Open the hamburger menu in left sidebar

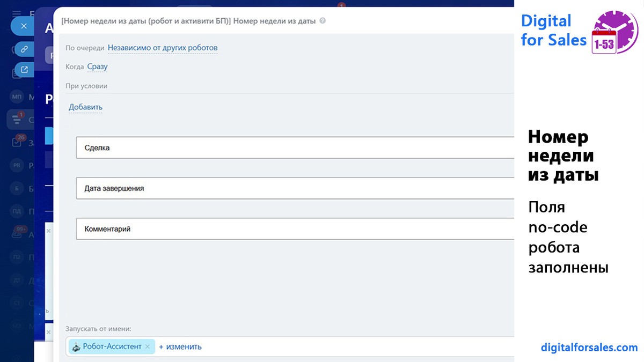pyautogui.click(x=17, y=13)
